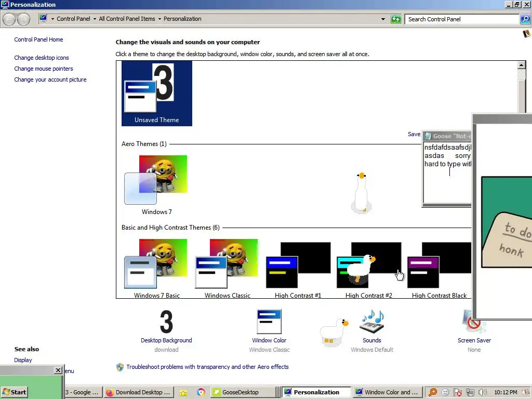
Task: Open Sounds settings icon
Action: click(372, 322)
